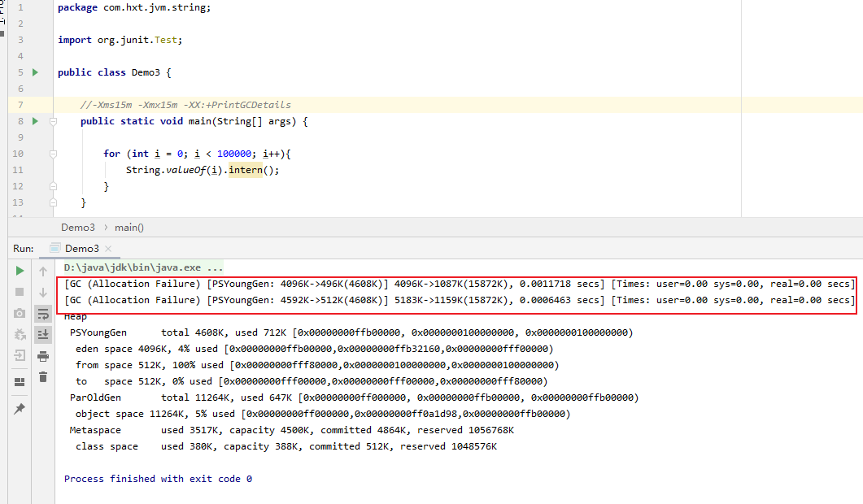Click the class space used 380K line
Image resolution: width=863 pixels, height=504 pixels.
286,446
